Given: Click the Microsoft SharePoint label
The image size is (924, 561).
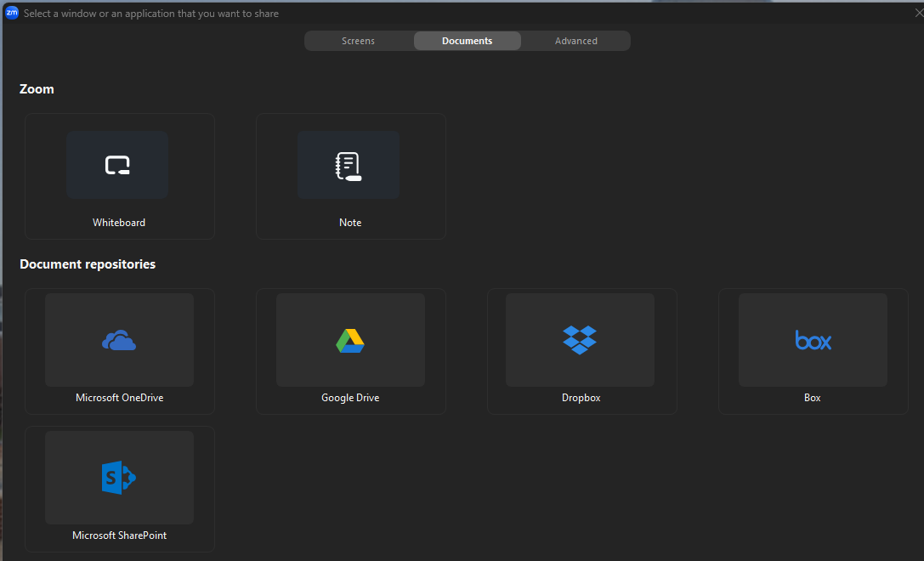Looking at the screenshot, I should (x=120, y=535).
